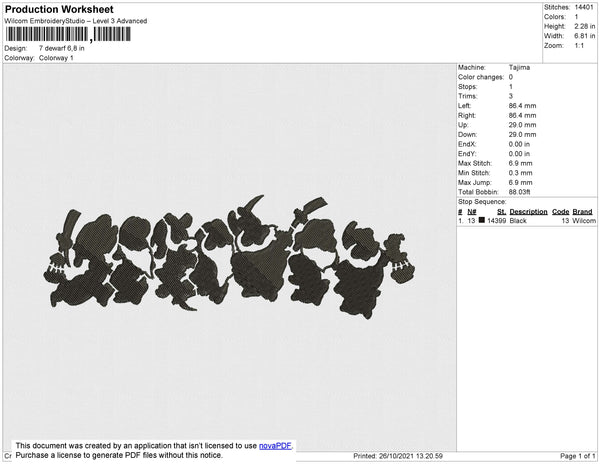Select the Left value 86.4 mm
This screenshot has width=600, height=464.
(x=522, y=106)
